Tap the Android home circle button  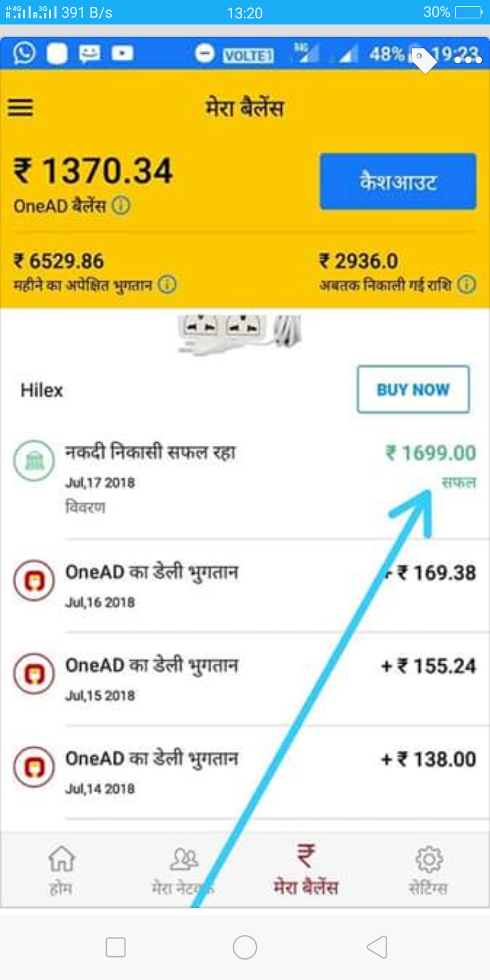tap(245, 947)
